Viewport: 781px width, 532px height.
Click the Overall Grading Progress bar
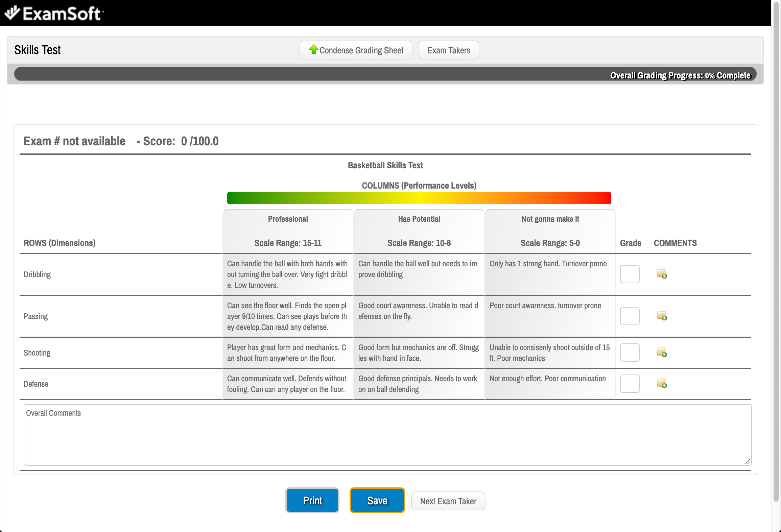(x=385, y=74)
